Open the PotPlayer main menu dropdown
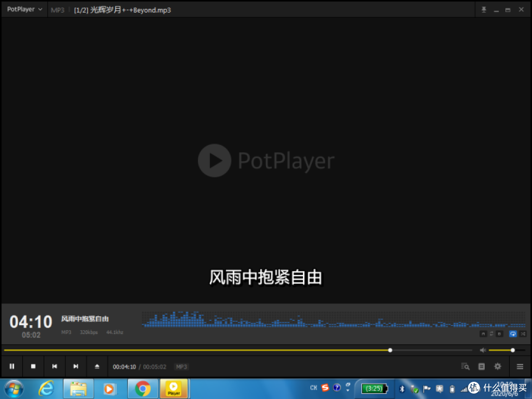This screenshot has height=399, width=532. click(x=25, y=9)
